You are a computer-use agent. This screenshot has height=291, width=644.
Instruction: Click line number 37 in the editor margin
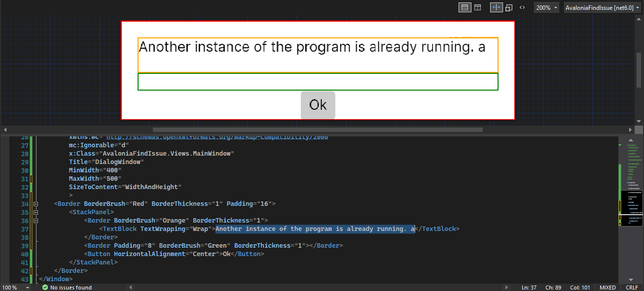[25, 228]
